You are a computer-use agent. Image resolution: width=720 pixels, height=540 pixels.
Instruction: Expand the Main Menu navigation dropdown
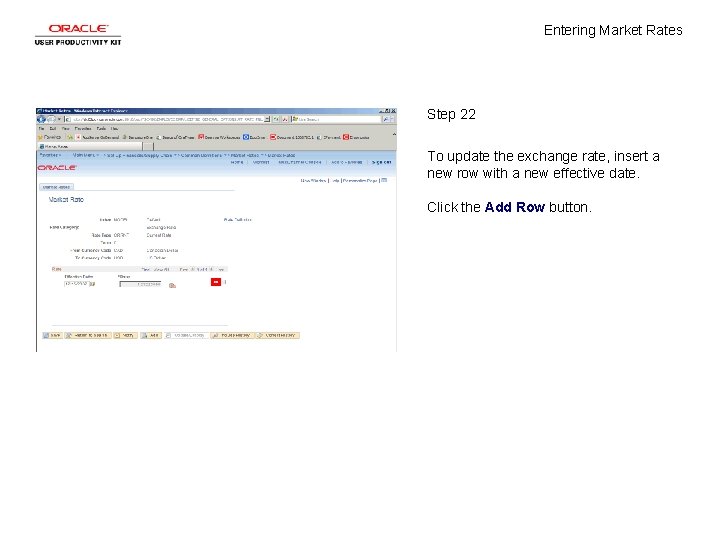pyautogui.click(x=85, y=155)
